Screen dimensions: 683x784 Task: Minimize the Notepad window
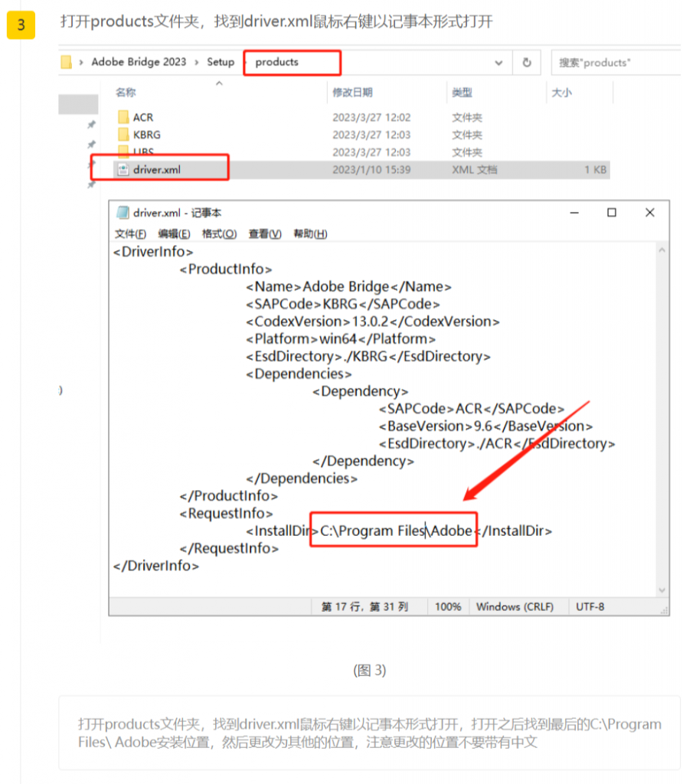tap(574, 213)
